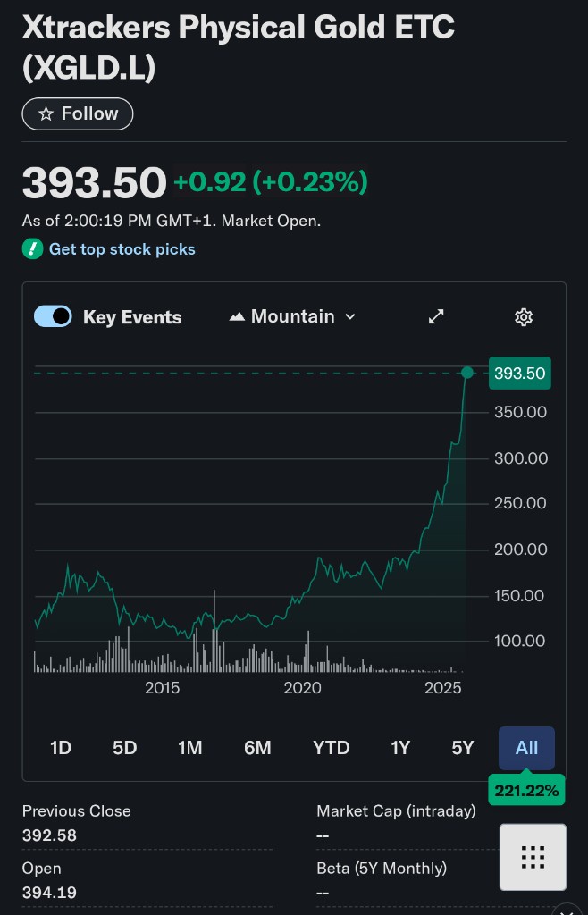Choose the 6M chart range
The image size is (588, 915).
tap(257, 748)
